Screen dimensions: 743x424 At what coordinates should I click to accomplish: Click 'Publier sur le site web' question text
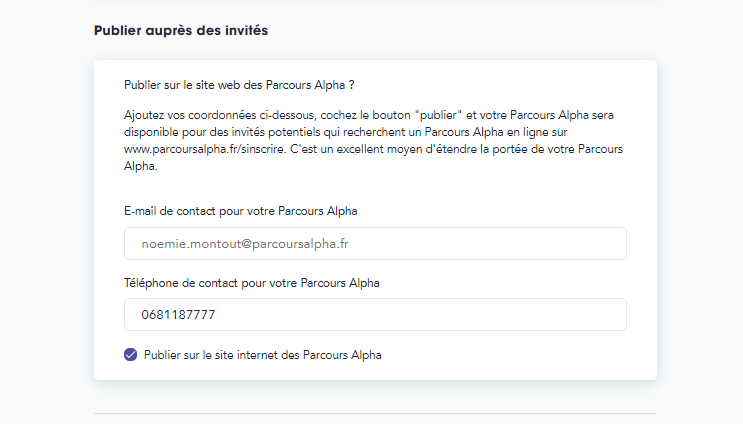[239, 85]
